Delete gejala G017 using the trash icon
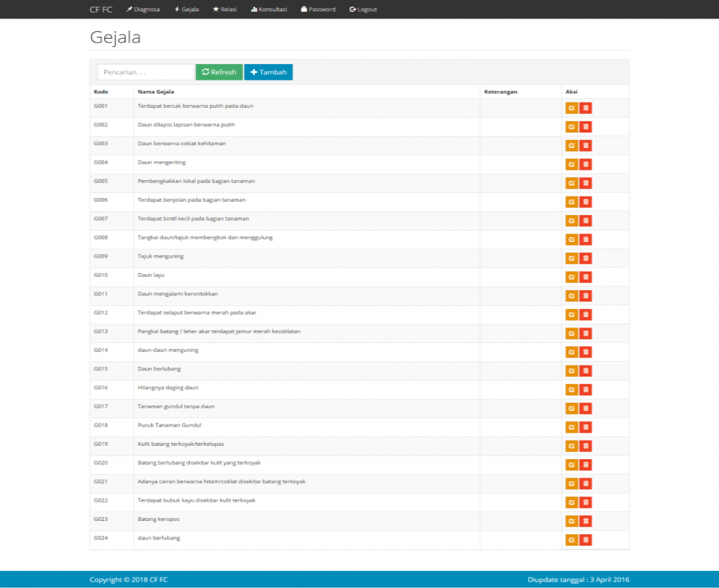Image resolution: width=719 pixels, height=588 pixels. tap(586, 408)
